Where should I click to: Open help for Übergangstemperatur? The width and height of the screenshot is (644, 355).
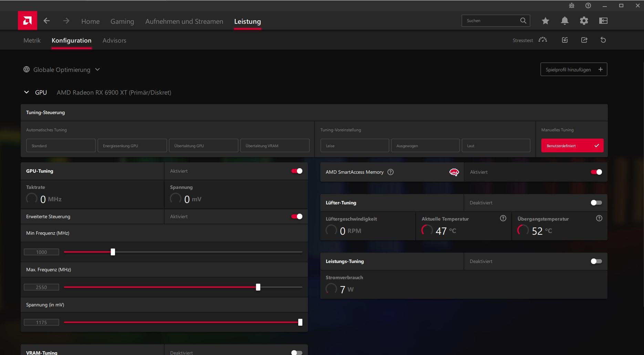(599, 218)
